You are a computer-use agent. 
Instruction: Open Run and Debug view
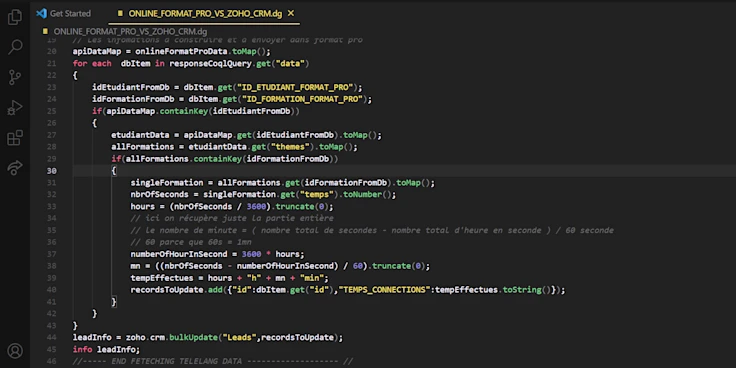point(15,108)
